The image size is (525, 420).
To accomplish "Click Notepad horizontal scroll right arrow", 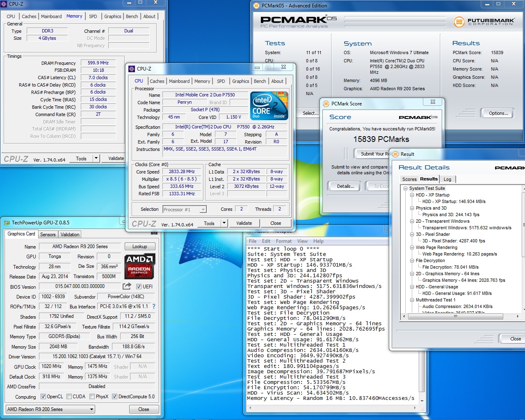I will 415,408.
